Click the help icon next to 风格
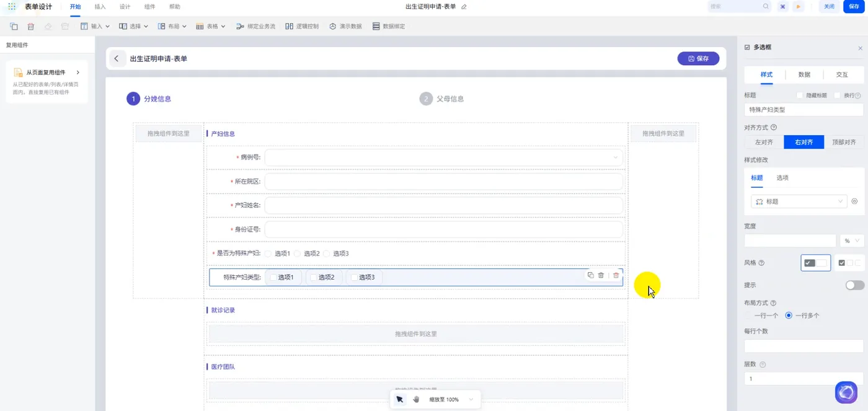Screen dimensions: 868x411 (x=761, y=263)
